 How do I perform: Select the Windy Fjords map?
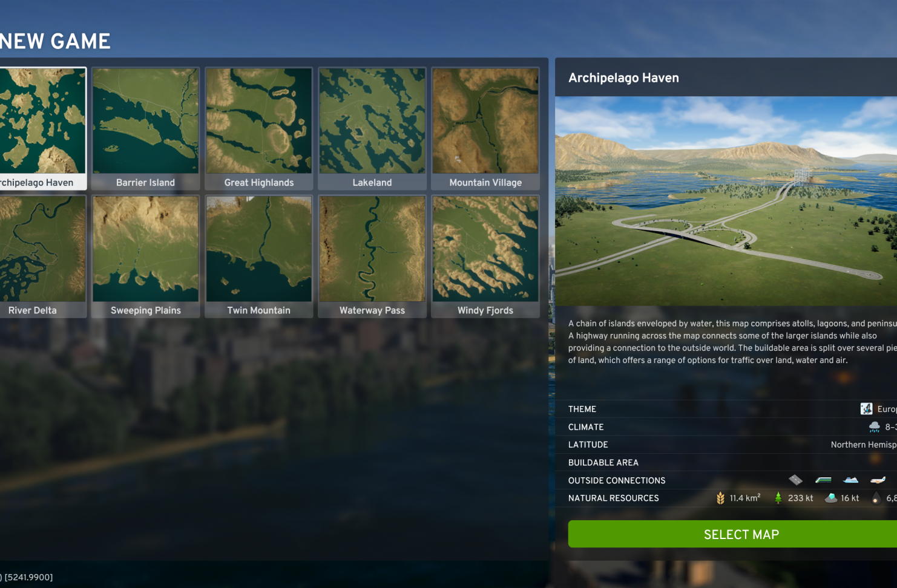click(485, 256)
